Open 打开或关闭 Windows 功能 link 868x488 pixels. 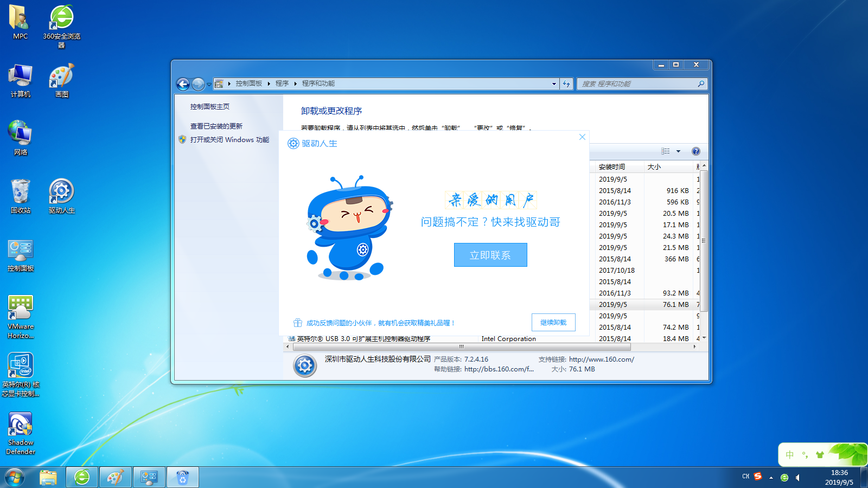click(229, 139)
